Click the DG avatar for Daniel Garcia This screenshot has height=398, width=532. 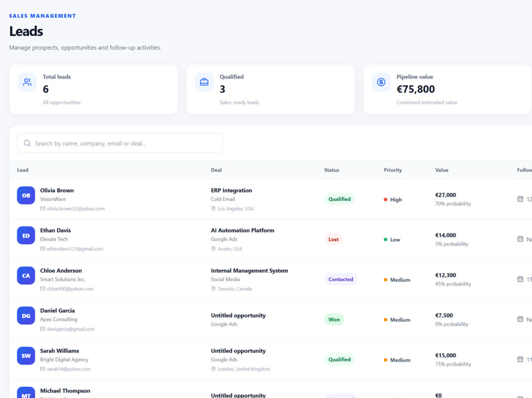[x=26, y=316]
